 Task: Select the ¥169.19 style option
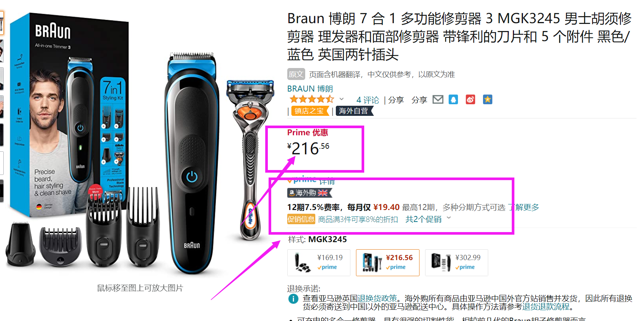(319, 262)
